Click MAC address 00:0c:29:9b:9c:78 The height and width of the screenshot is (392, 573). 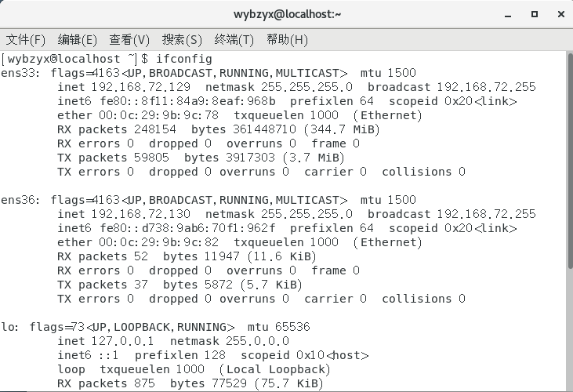point(158,115)
